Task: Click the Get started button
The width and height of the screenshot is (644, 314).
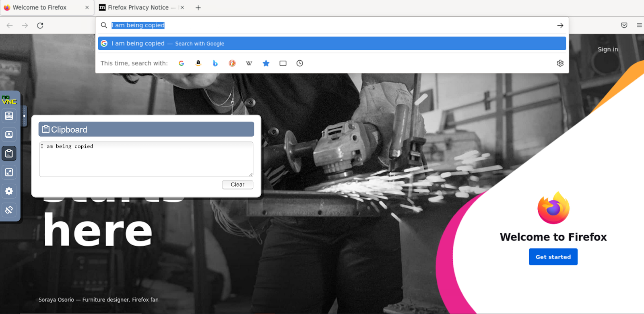Action: coord(553,257)
